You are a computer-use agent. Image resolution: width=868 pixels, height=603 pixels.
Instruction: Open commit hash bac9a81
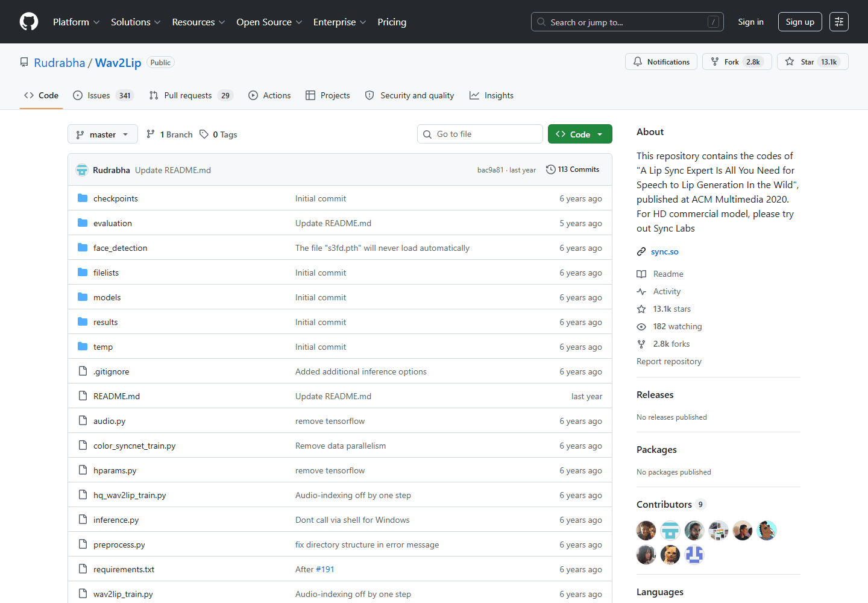(490, 170)
